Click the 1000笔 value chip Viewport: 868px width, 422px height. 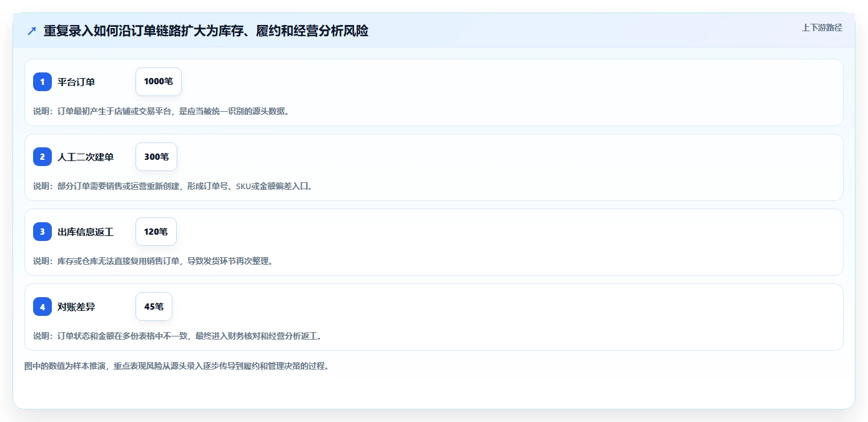159,82
